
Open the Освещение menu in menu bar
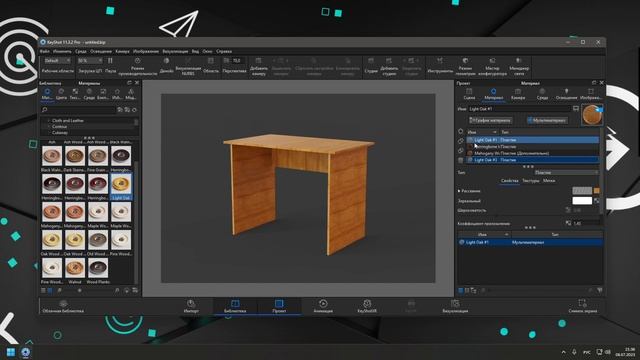101,51
